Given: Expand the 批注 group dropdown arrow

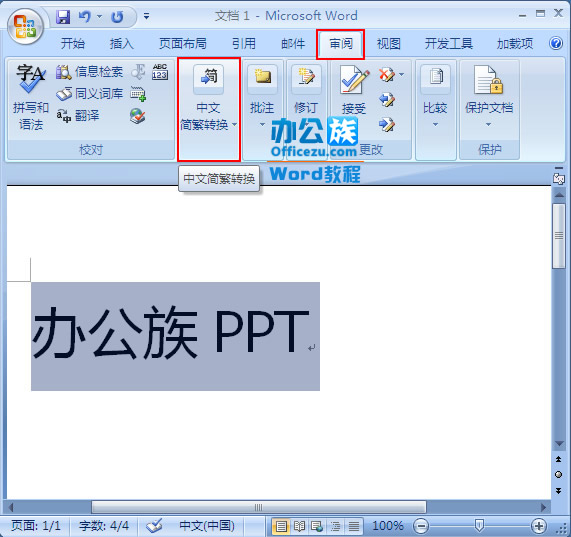Looking at the screenshot, I should [x=262, y=125].
